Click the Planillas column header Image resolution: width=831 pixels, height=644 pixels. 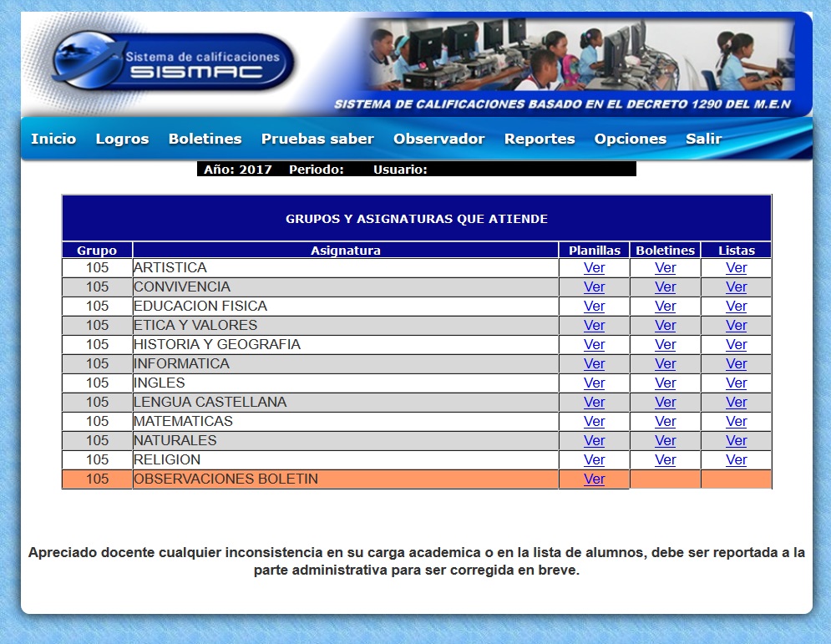pyautogui.click(x=595, y=251)
